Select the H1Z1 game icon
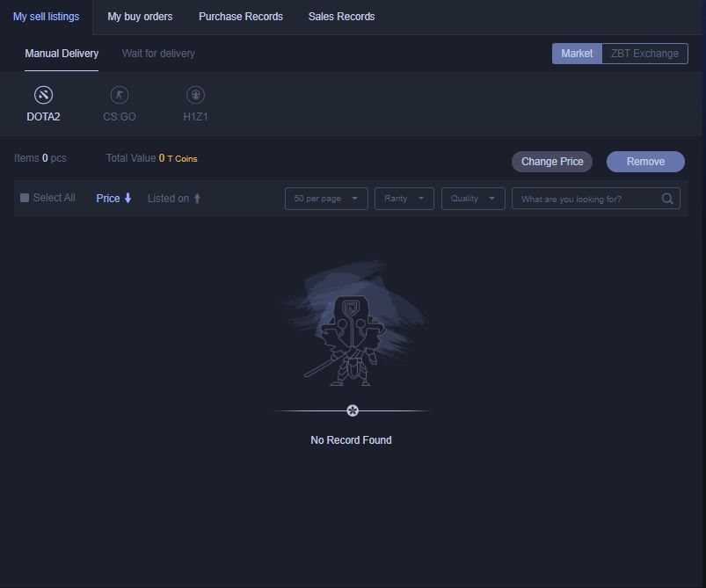The width and height of the screenshot is (706, 588). [x=195, y=95]
